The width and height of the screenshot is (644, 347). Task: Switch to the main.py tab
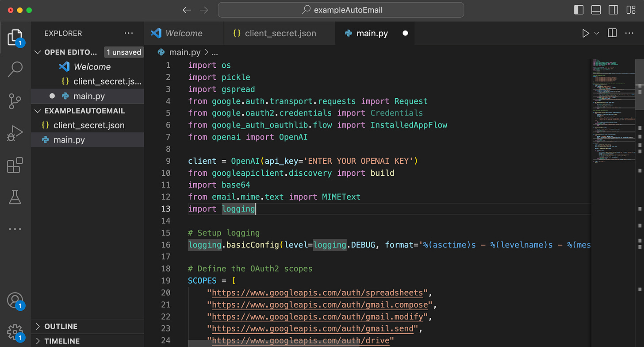click(x=376, y=33)
